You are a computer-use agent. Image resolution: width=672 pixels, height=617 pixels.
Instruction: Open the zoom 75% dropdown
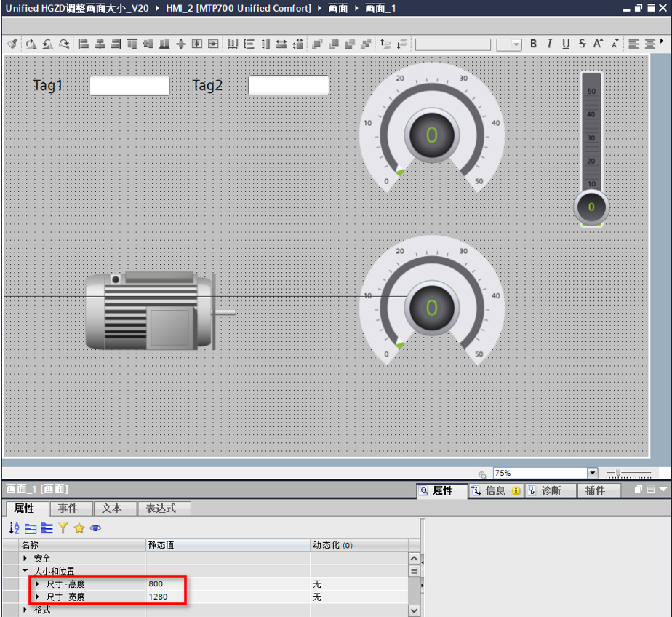click(x=592, y=473)
